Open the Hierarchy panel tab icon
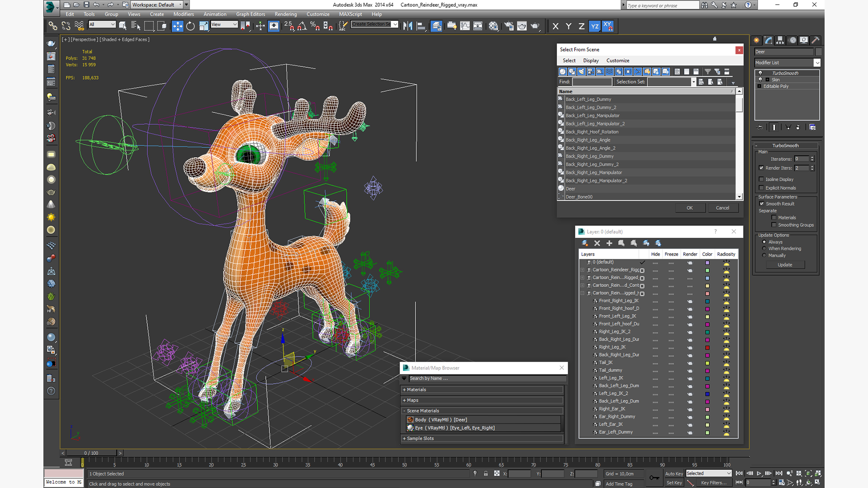Viewport: 868px width, 488px height. coord(780,40)
